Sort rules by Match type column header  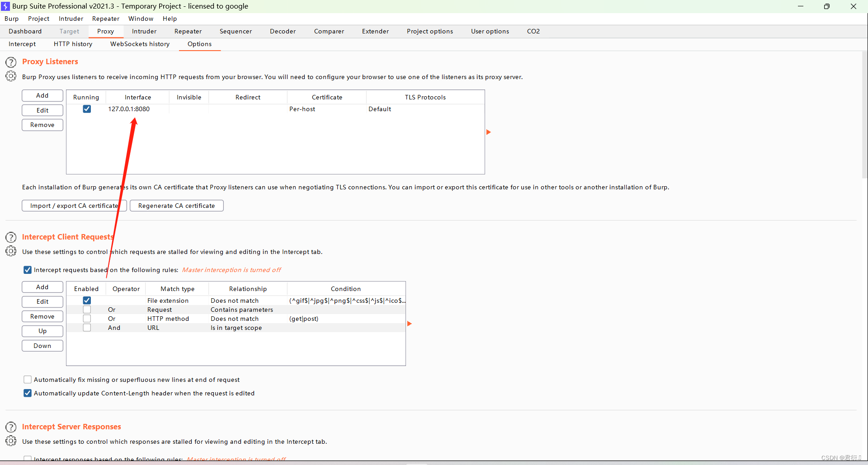point(178,289)
